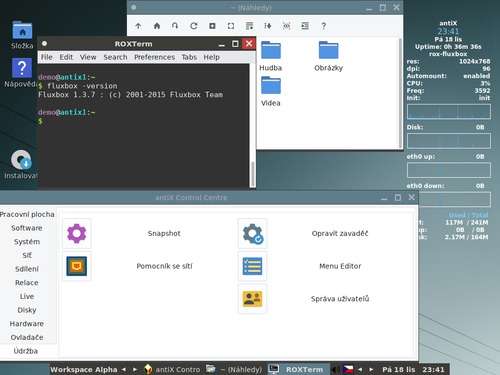Open the Menu Editor list icon
Image resolution: width=500 pixels, height=375 pixels.
(252, 266)
